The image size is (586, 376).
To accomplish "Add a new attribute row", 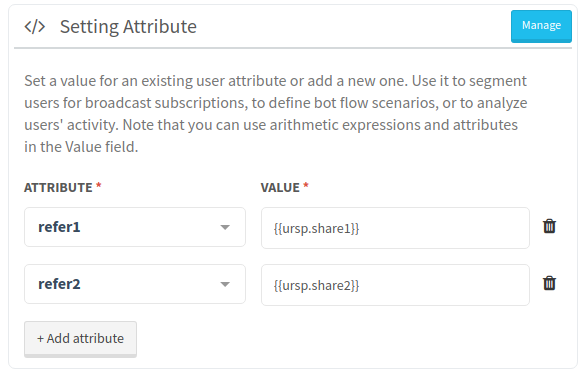I will pos(80,339).
